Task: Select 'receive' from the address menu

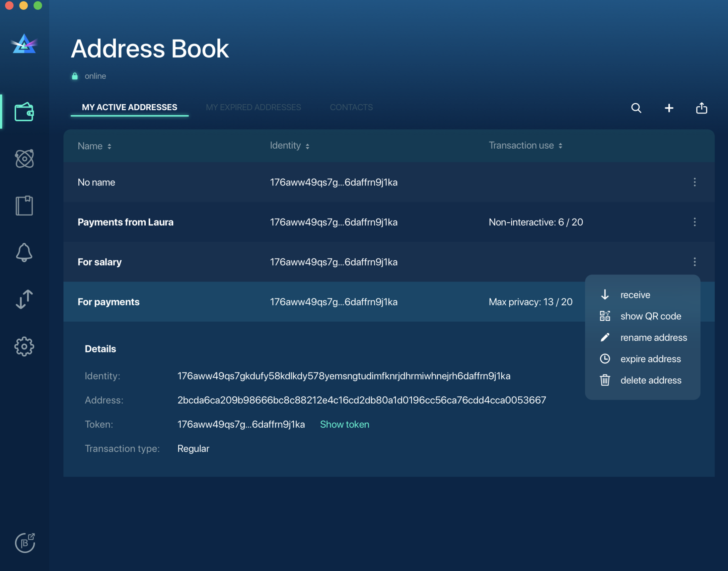Action: (635, 295)
